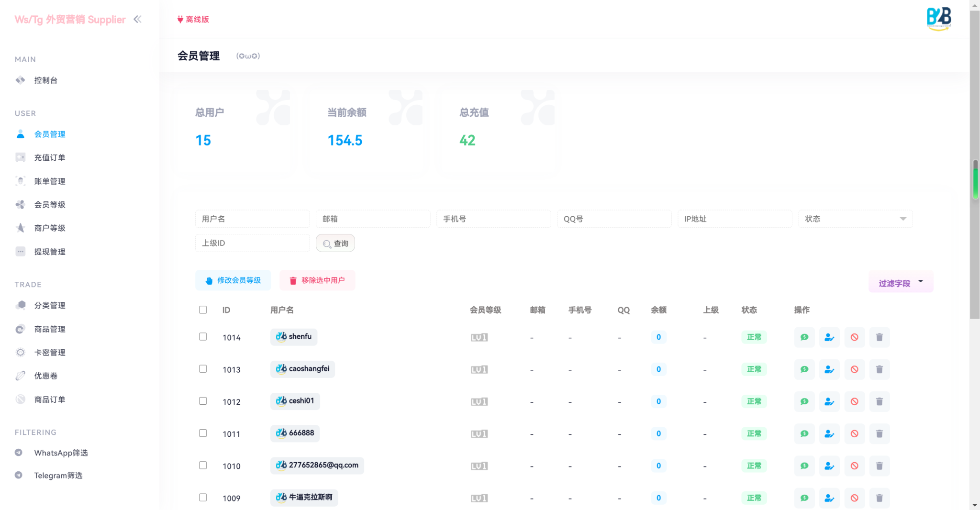The width and height of the screenshot is (980, 510).
Task: Delete user caoshangfei via trash icon
Action: [x=879, y=369]
